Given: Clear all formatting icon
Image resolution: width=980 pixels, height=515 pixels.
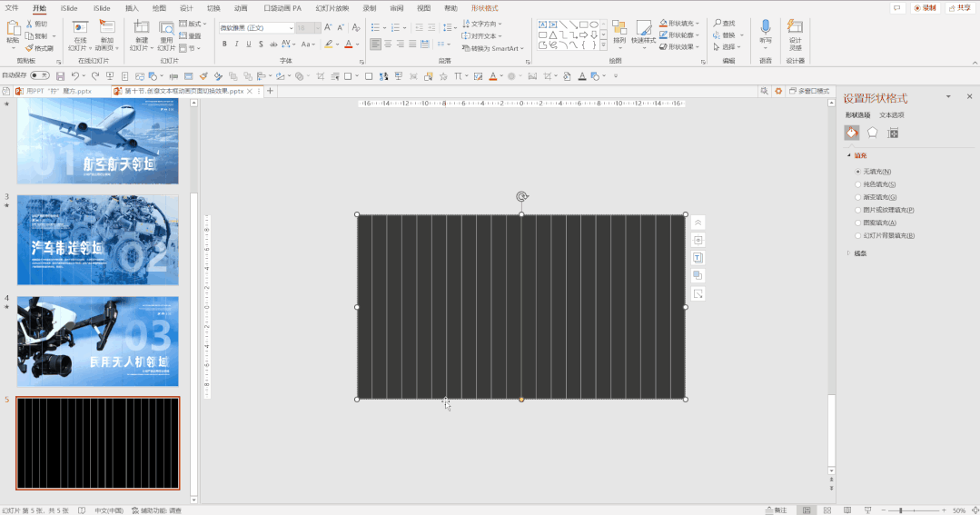Looking at the screenshot, I should pyautogui.click(x=356, y=27).
